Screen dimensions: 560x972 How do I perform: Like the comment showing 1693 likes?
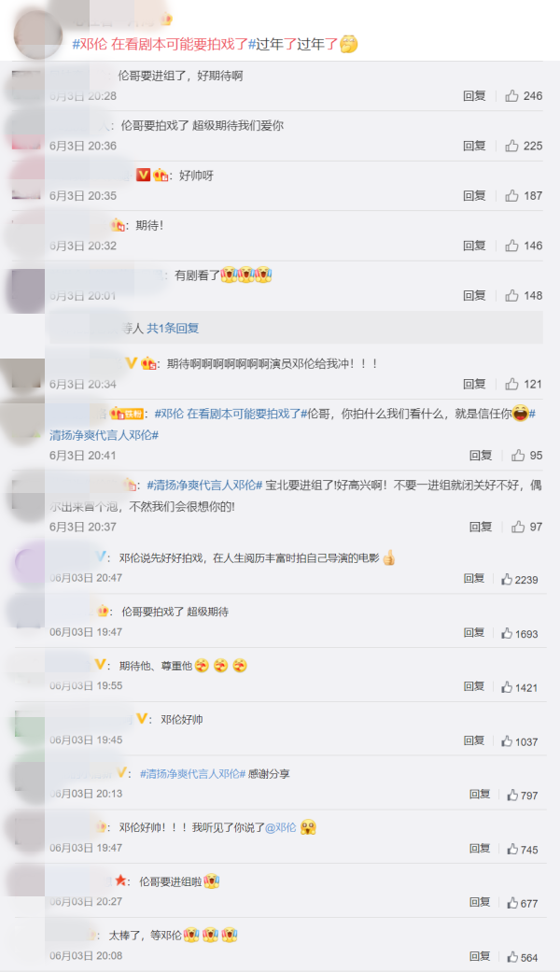click(x=507, y=633)
